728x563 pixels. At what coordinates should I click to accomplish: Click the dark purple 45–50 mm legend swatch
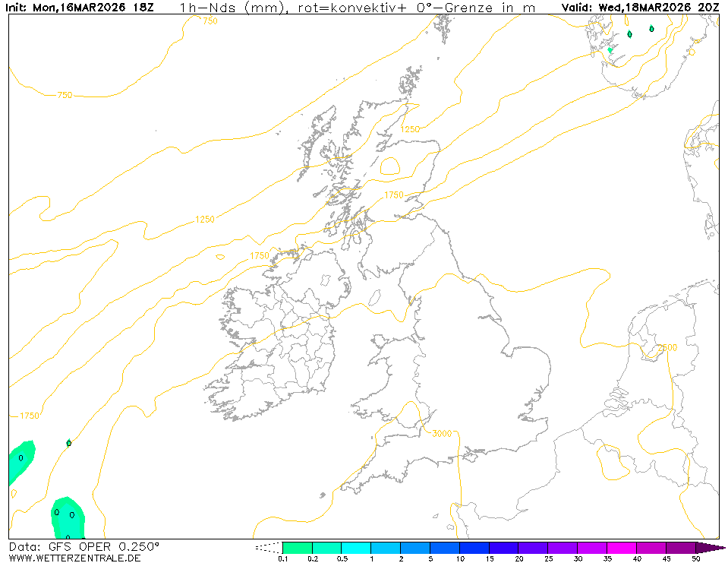[681, 547]
